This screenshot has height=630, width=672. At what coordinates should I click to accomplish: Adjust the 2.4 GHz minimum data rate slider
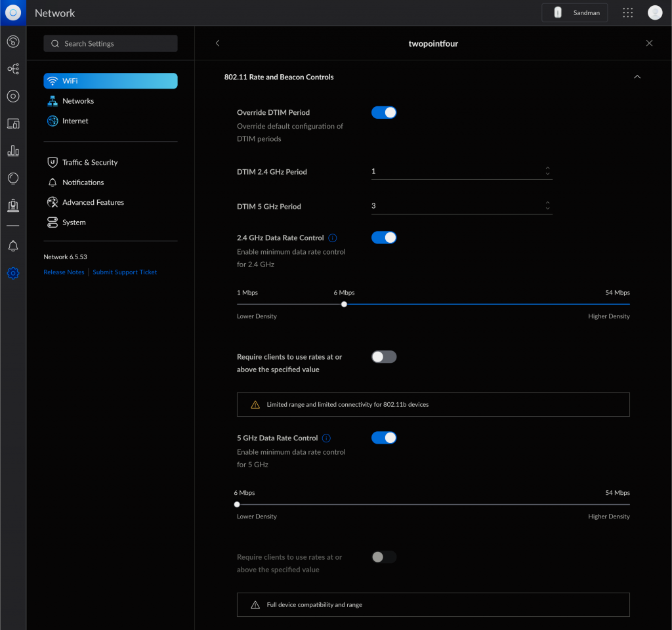(344, 304)
